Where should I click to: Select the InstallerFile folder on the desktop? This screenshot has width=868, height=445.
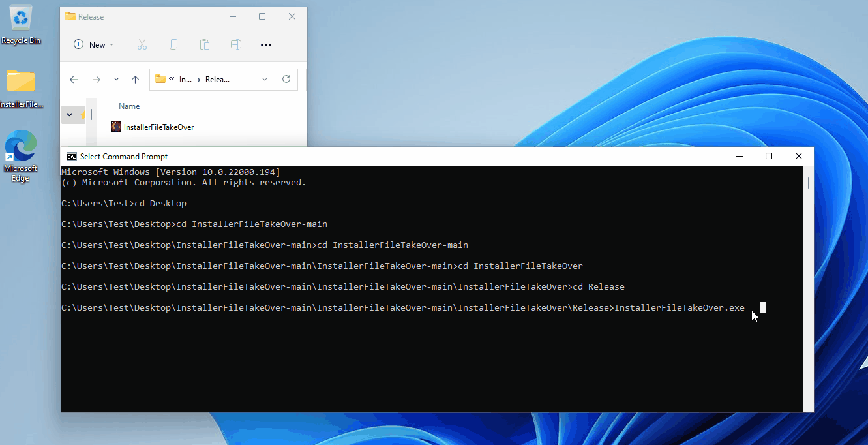click(x=21, y=88)
